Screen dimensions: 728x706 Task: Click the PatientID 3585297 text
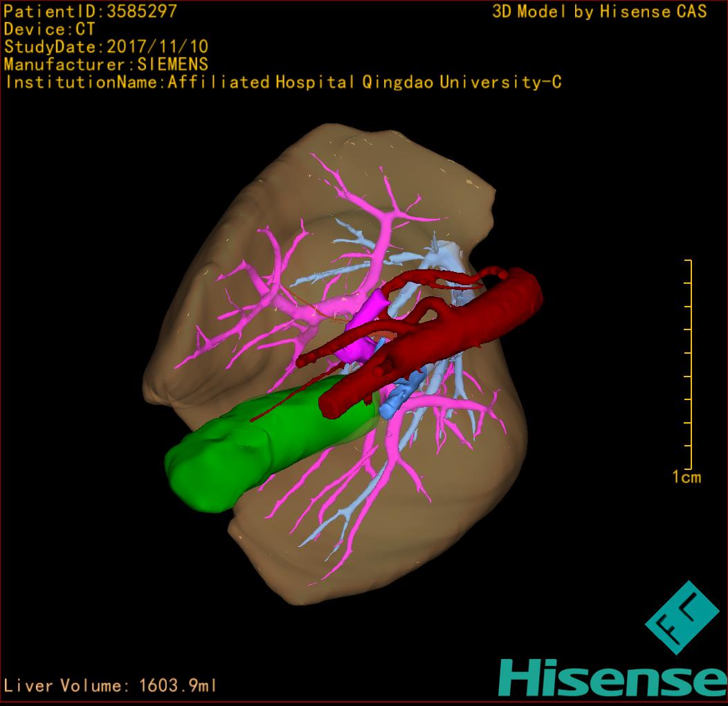point(90,11)
